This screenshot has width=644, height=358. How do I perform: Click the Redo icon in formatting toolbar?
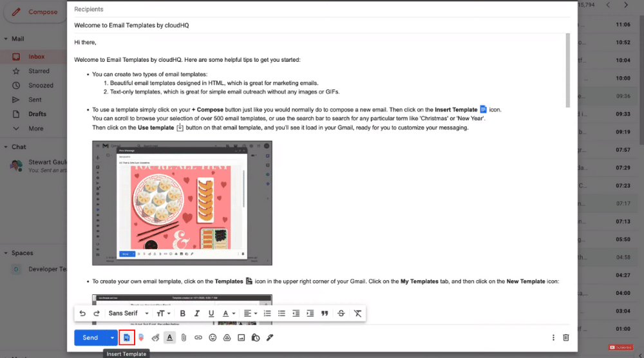tap(97, 313)
